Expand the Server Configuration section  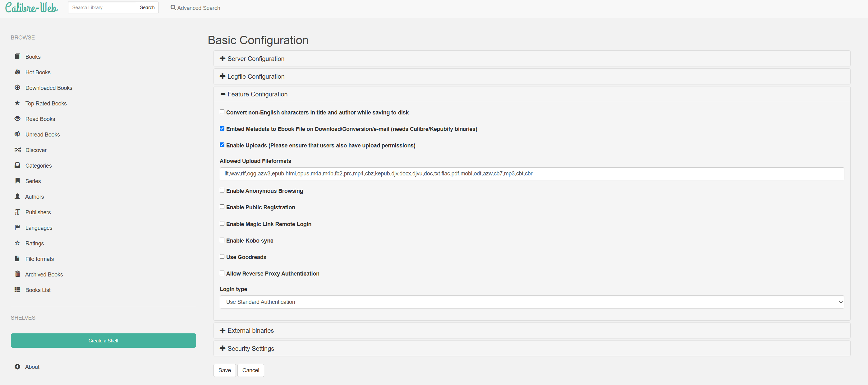click(256, 59)
